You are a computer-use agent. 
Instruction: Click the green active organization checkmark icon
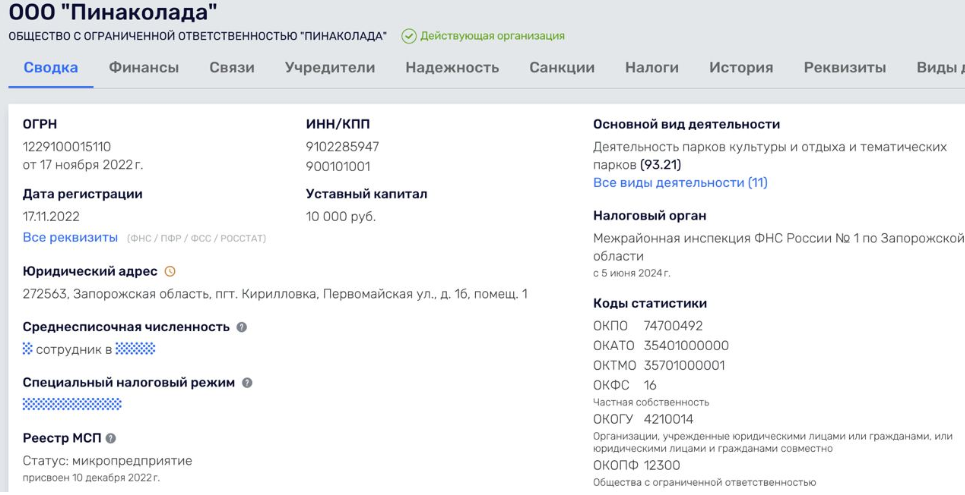click(408, 36)
